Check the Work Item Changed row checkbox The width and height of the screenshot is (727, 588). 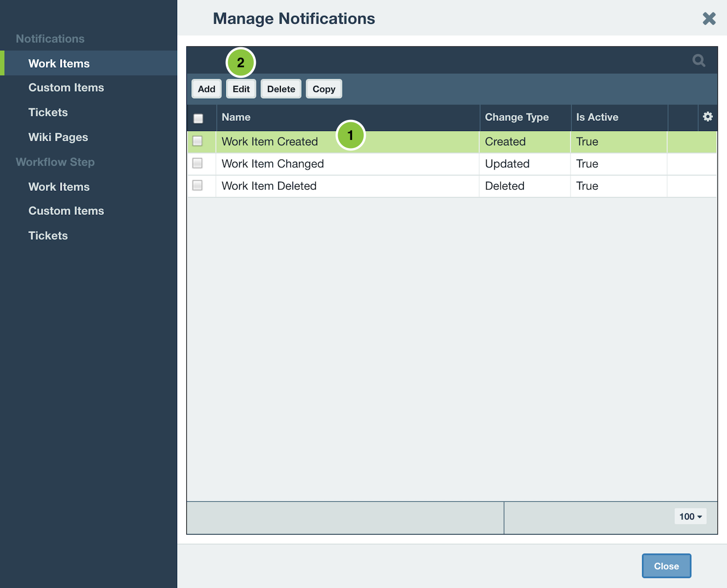pos(198,164)
